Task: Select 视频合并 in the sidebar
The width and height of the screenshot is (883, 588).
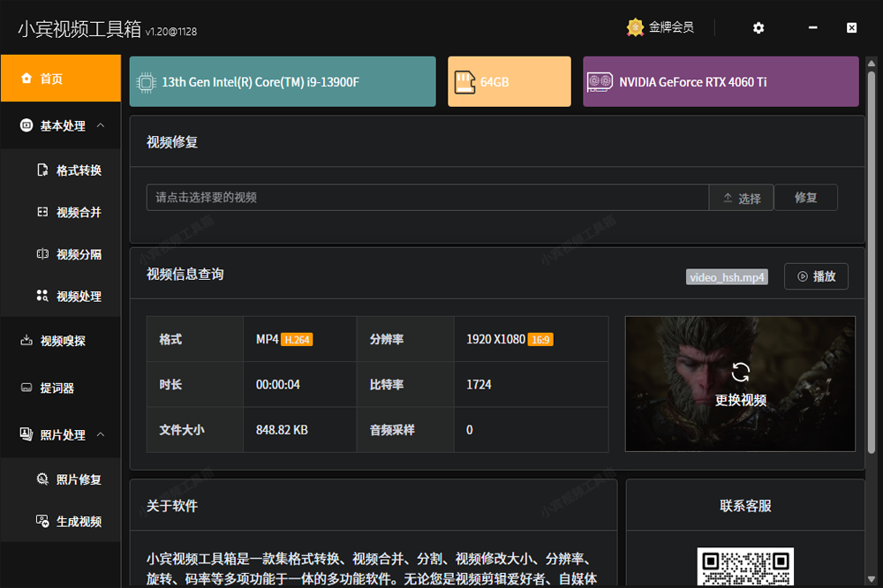Action: point(70,213)
